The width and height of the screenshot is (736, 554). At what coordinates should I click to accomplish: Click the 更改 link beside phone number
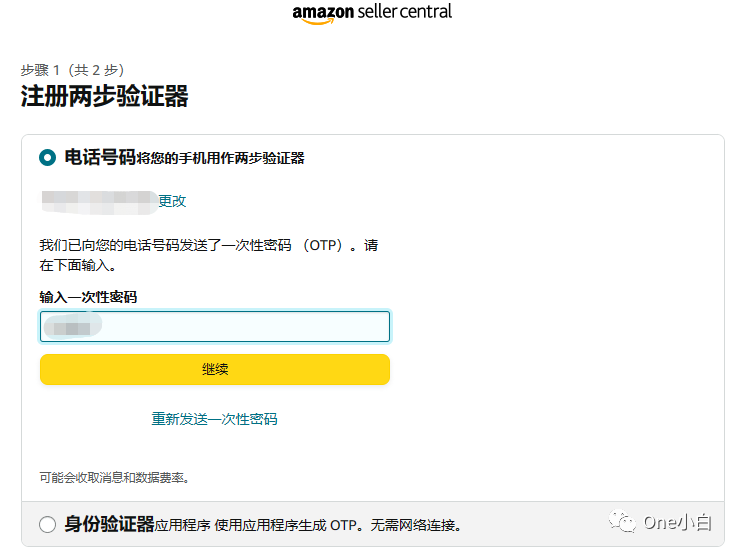point(172,201)
